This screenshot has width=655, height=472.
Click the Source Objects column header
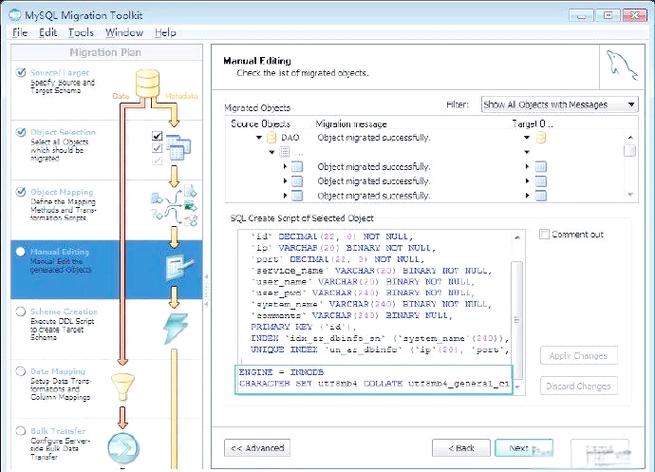pos(260,124)
